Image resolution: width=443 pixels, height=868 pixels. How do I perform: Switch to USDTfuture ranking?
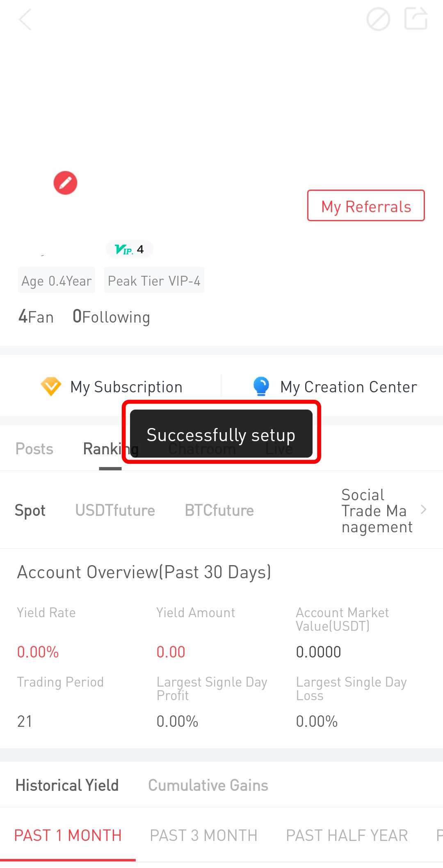click(x=115, y=511)
